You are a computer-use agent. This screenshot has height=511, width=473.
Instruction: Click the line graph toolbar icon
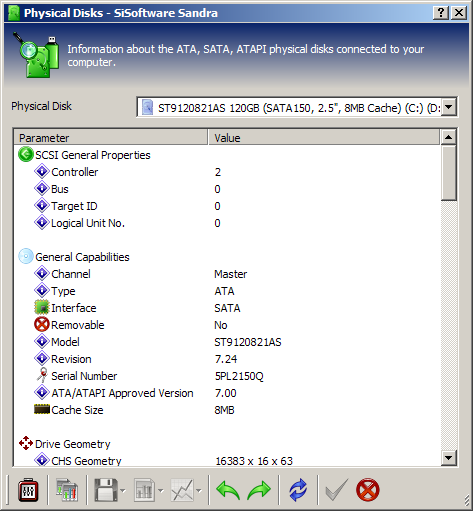182,490
